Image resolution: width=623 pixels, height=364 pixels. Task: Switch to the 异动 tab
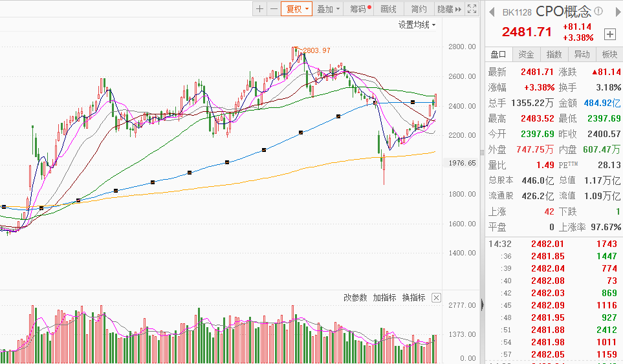[x=582, y=54]
